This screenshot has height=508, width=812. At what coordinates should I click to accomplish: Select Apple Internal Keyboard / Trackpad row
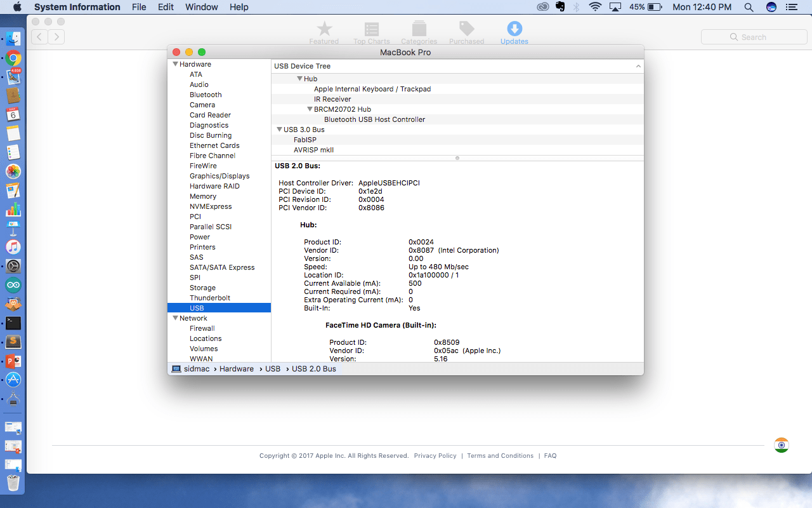[457, 89]
